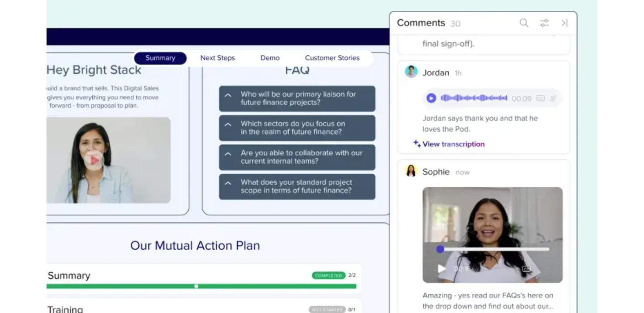This screenshot has width=644, height=313.
Task: Click the comment count 30
Action: pyautogui.click(x=455, y=24)
